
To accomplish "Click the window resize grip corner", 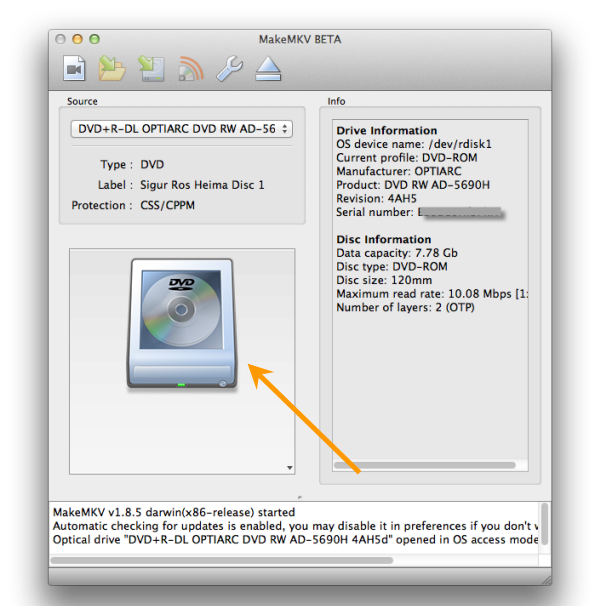I will (x=546, y=580).
